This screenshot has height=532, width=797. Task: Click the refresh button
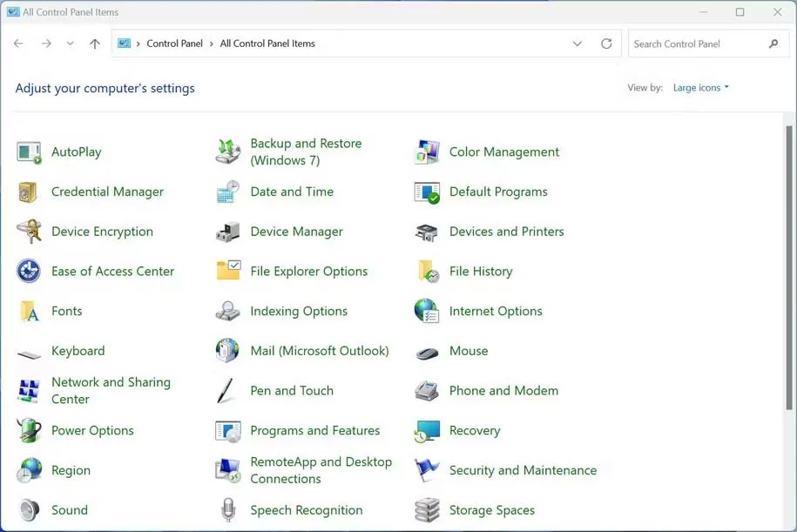point(606,44)
